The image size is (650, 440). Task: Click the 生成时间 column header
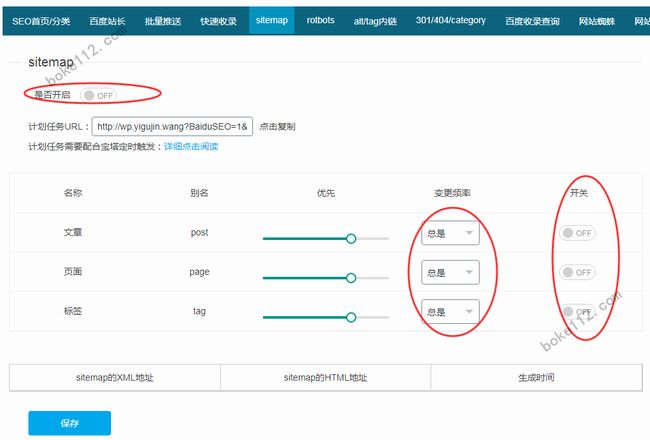coord(536,377)
